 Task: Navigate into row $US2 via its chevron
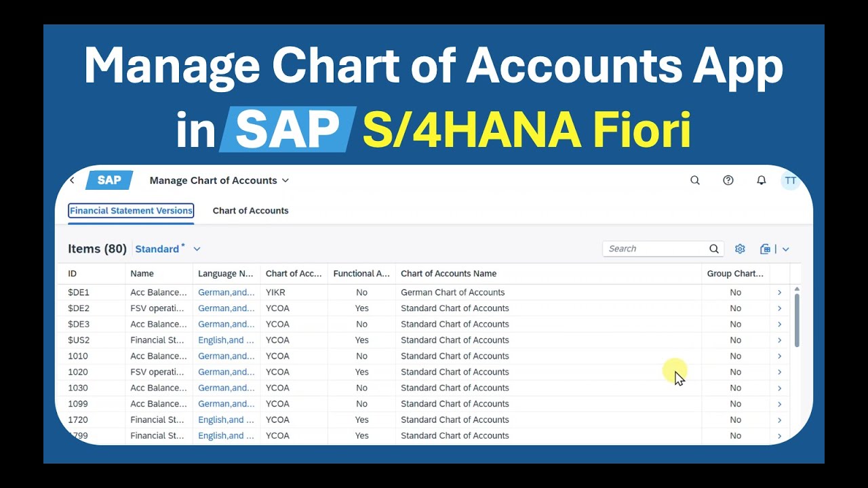point(780,340)
